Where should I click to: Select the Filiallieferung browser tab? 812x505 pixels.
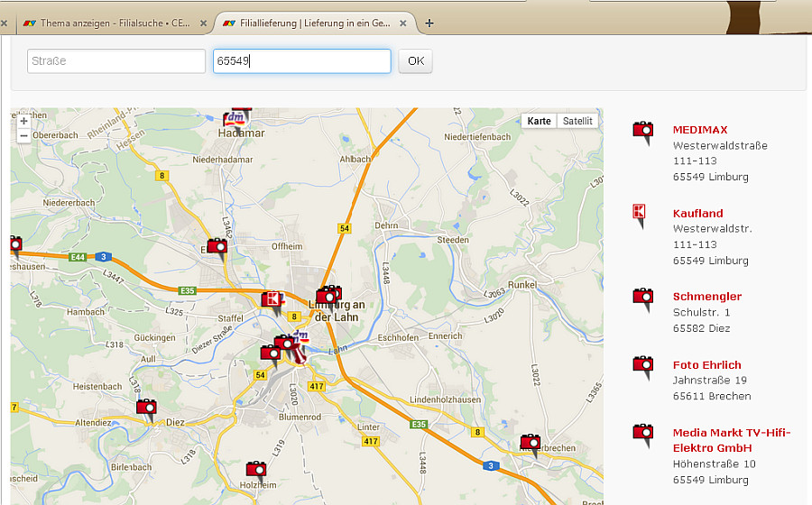point(313,23)
